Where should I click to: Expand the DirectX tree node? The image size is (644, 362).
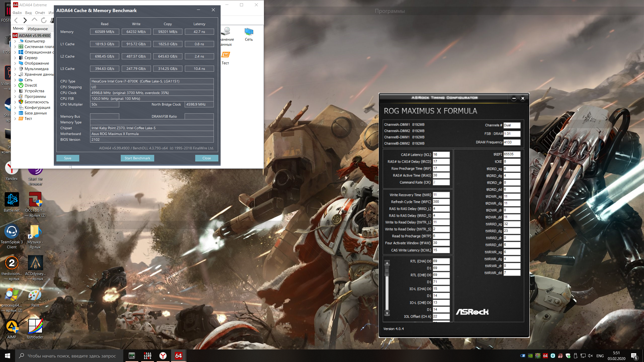click(x=15, y=85)
